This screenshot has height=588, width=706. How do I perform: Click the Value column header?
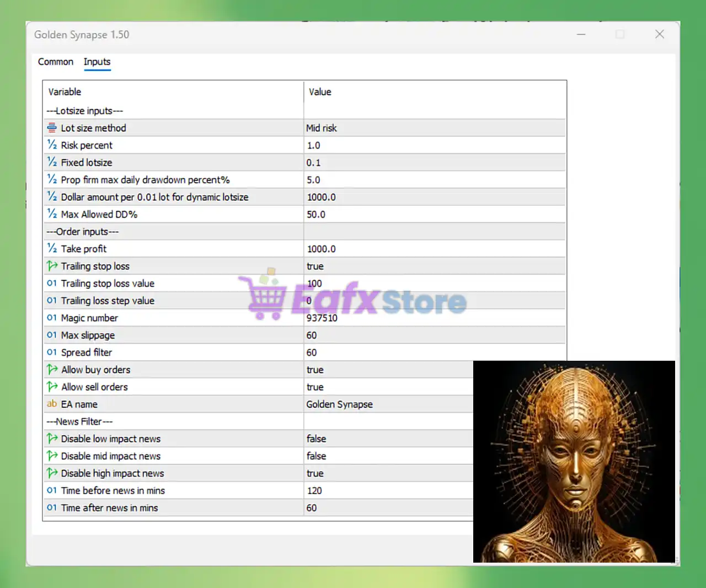pyautogui.click(x=320, y=92)
